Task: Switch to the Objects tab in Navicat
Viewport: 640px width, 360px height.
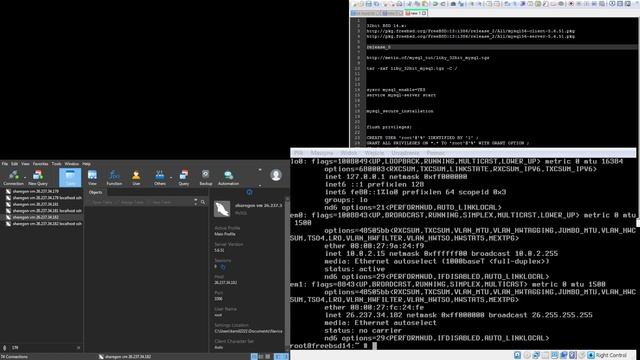Action: pos(96,192)
